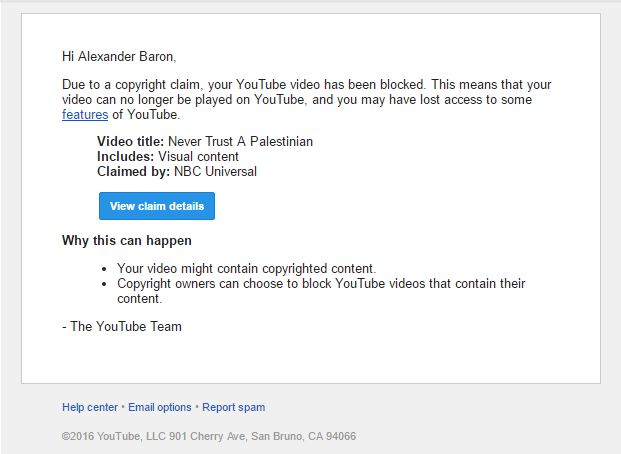
Task: Click the 'Why this can happen' heading
Action: (127, 241)
